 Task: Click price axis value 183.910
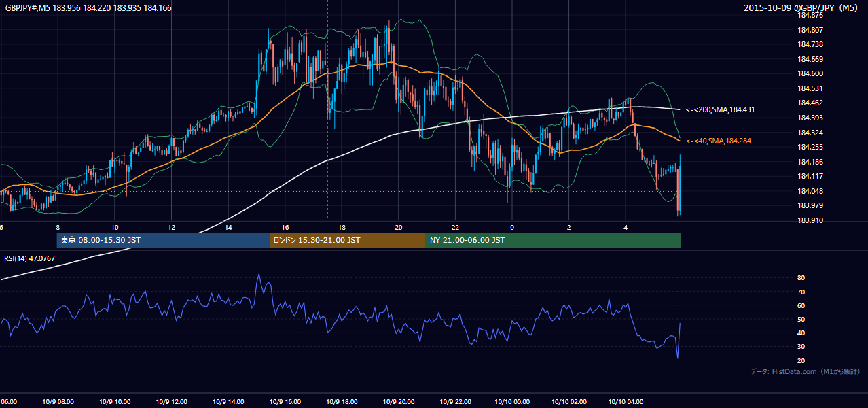pyautogui.click(x=810, y=220)
